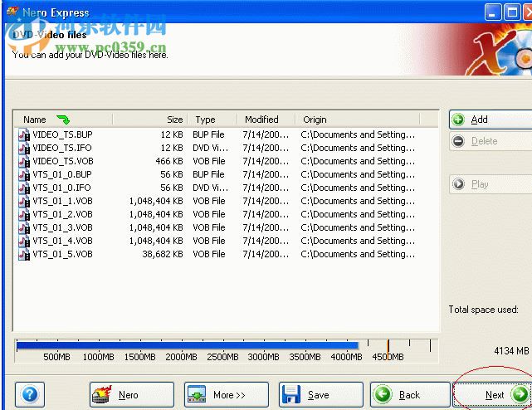Click the 466 KB size of VIDEO_TS.VOB
Viewport: 532px width, 410px height.
pyautogui.click(x=169, y=161)
